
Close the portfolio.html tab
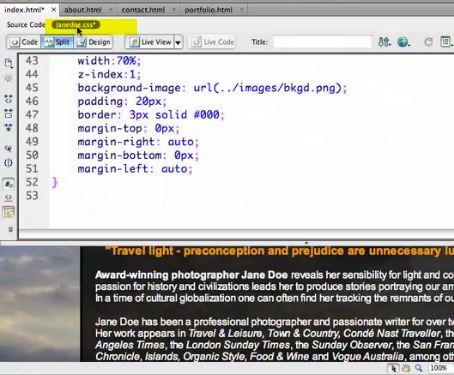pyautogui.click(x=242, y=10)
